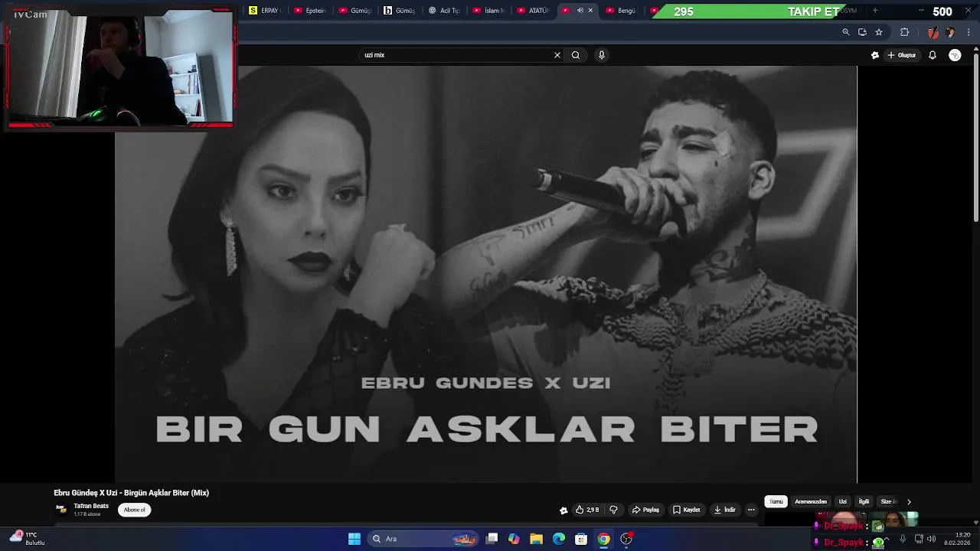Open the Chrome profile avatar
The width and height of the screenshot is (980, 551).
(x=950, y=32)
